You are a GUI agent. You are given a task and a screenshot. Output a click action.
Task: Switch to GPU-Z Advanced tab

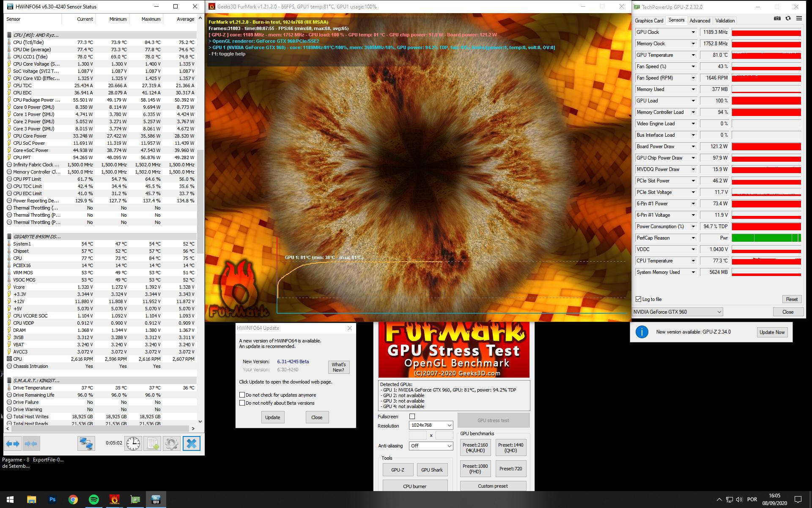[x=700, y=20]
